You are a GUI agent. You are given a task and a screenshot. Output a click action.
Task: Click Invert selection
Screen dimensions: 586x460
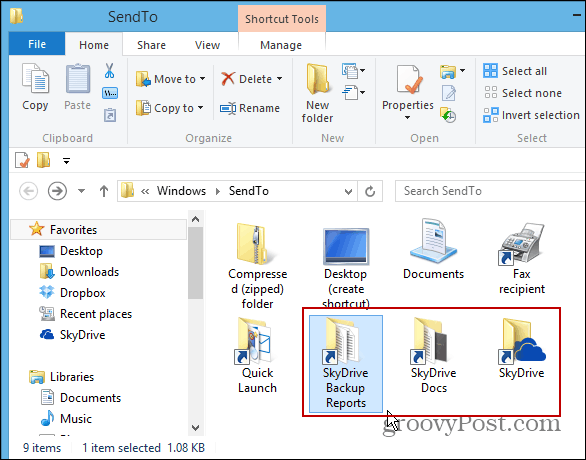(531, 115)
